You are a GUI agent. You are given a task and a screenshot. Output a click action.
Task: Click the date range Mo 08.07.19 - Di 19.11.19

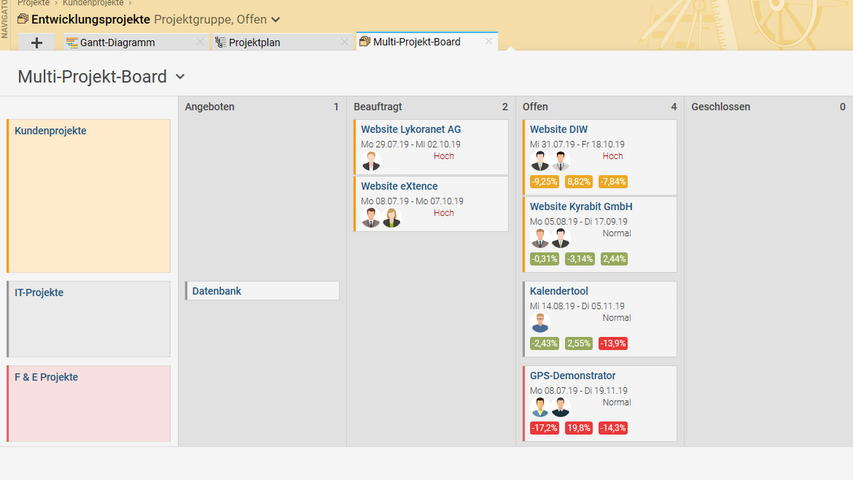tap(578, 391)
